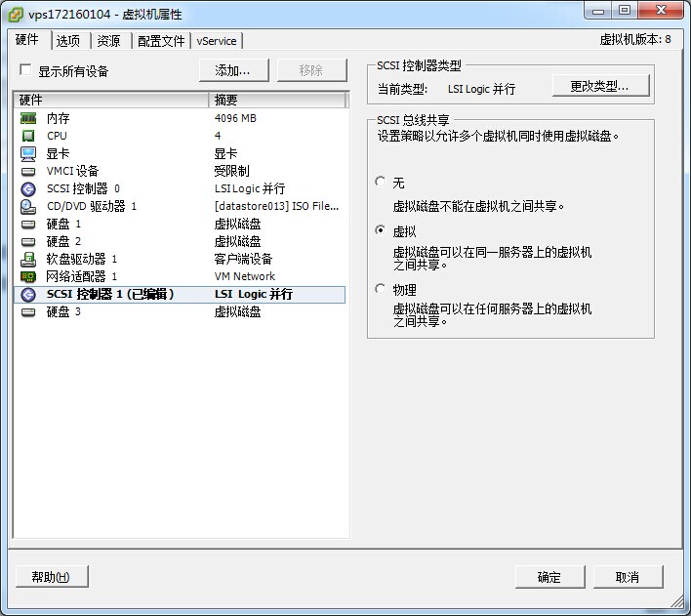The image size is (691, 616).
Task: Select the CD/DVD 驱动器 1 label
Action: [92, 206]
